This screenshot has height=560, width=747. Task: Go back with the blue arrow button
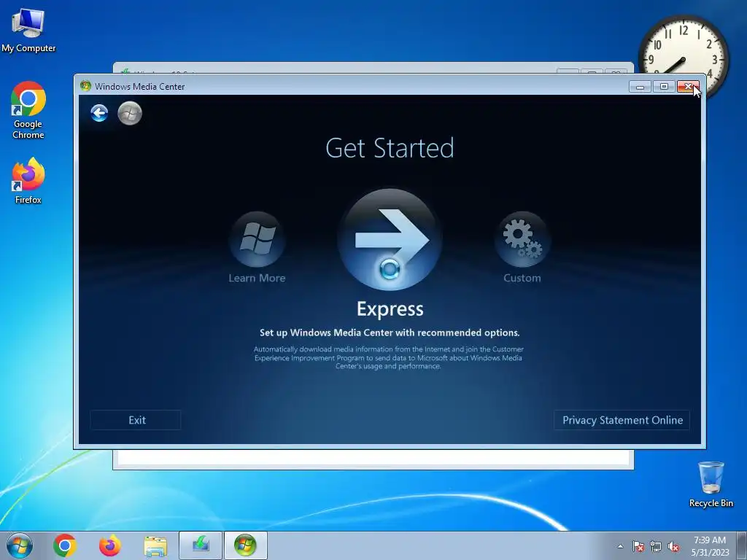[x=99, y=113]
